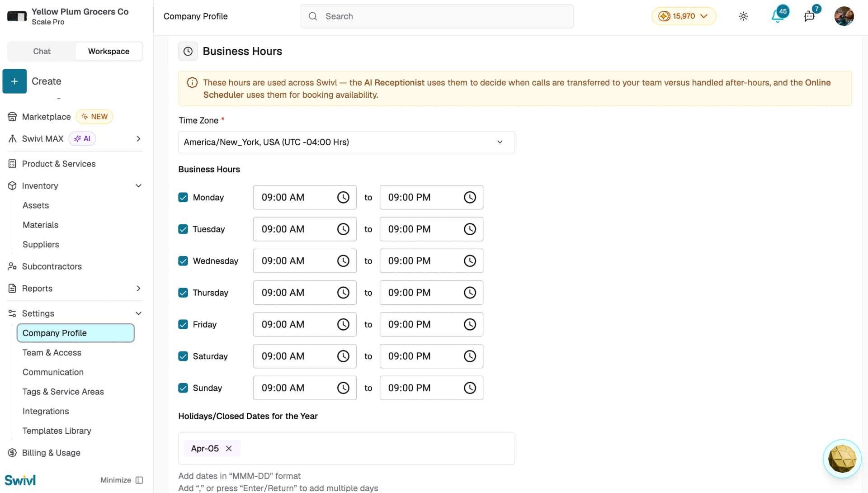Click the Sunday 09:00 PM end time field

431,388
